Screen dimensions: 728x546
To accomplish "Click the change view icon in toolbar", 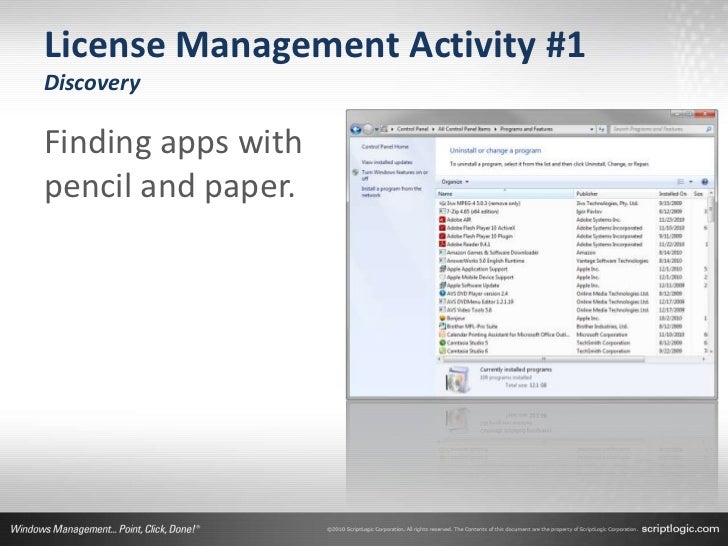I will click(681, 182).
